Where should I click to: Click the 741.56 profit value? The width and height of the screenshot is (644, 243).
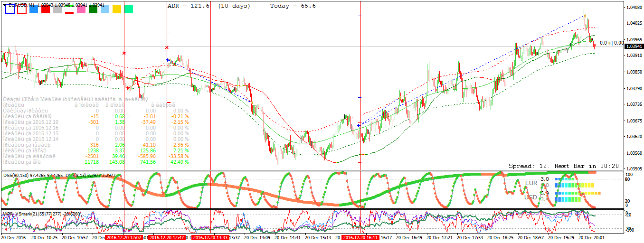(148, 162)
